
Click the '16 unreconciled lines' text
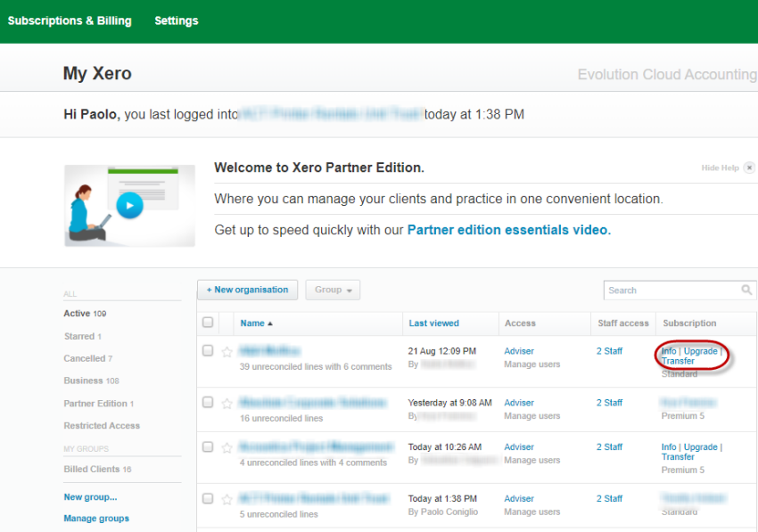click(x=281, y=419)
